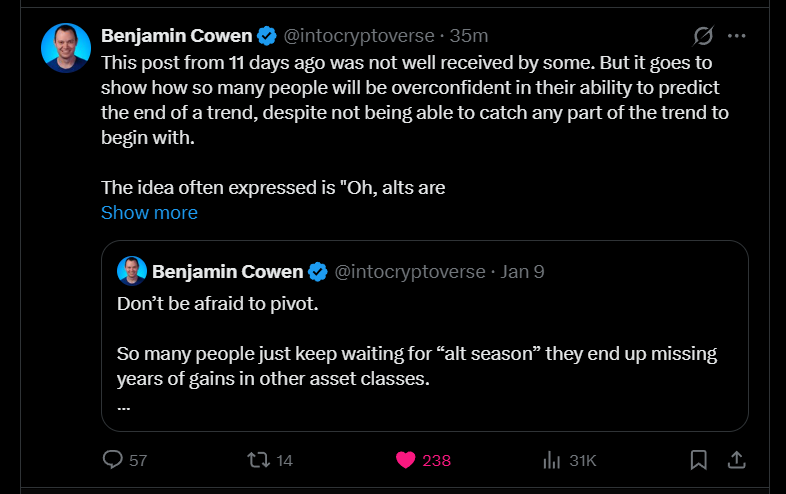Click the blue verified badge on main post

[267, 36]
